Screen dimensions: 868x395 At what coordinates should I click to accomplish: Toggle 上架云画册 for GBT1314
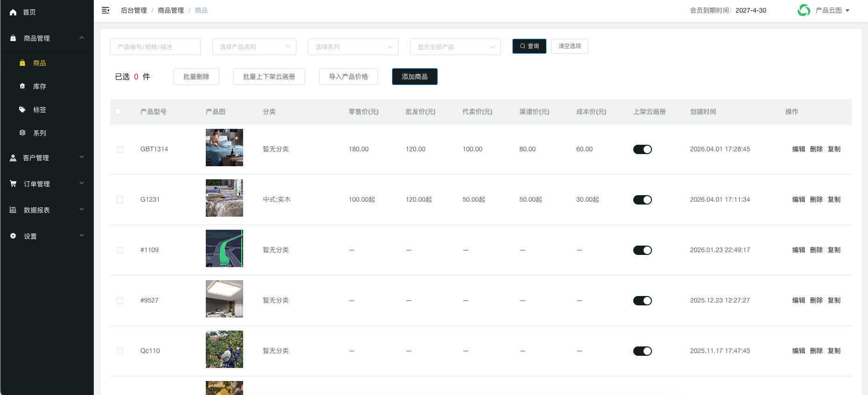[x=642, y=149]
